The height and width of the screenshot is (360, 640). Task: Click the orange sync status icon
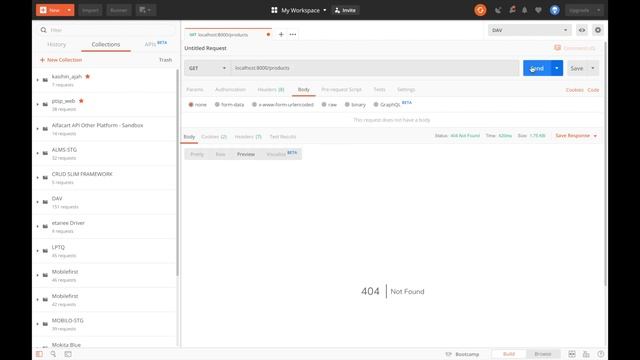[480, 10]
